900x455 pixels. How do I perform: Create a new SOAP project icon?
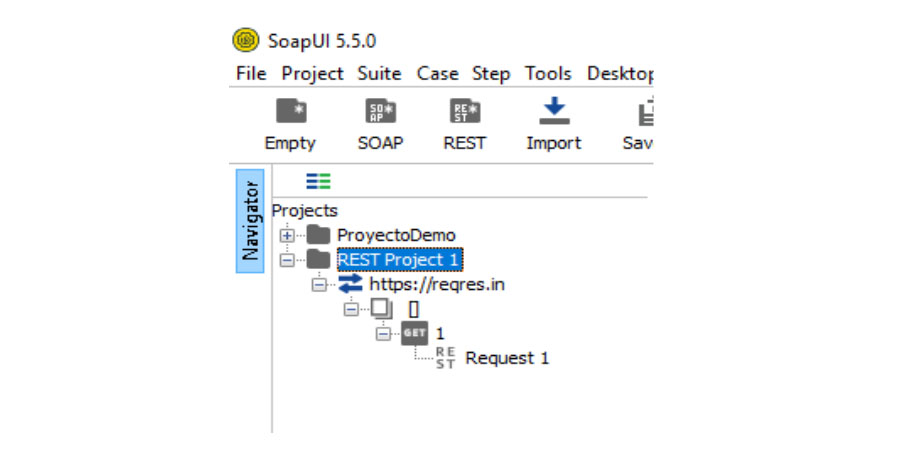point(380,112)
